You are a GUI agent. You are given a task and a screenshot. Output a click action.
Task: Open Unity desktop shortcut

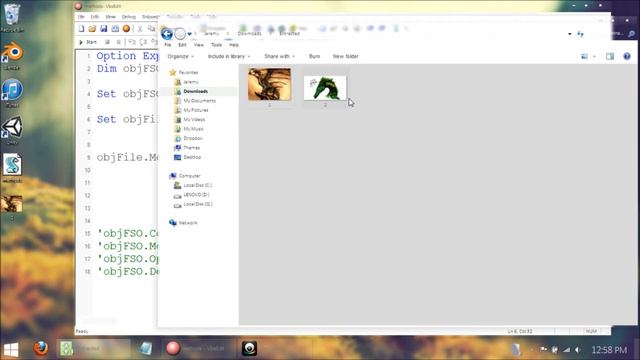point(12,131)
